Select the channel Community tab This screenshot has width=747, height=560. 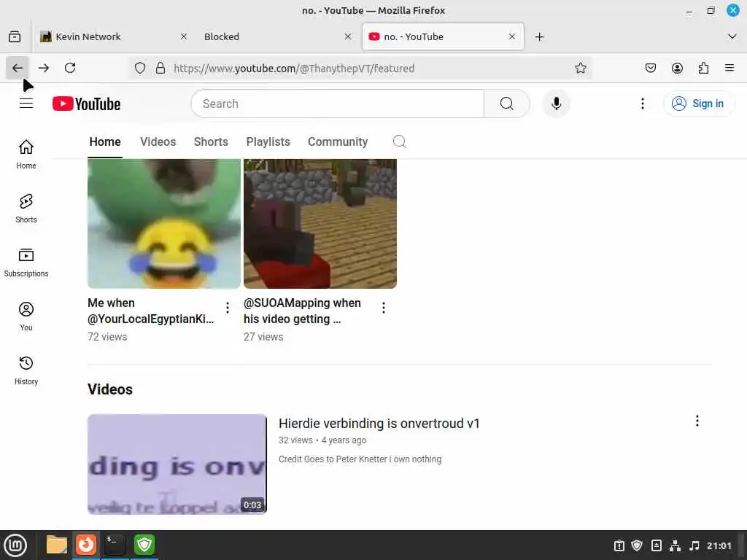tap(338, 142)
